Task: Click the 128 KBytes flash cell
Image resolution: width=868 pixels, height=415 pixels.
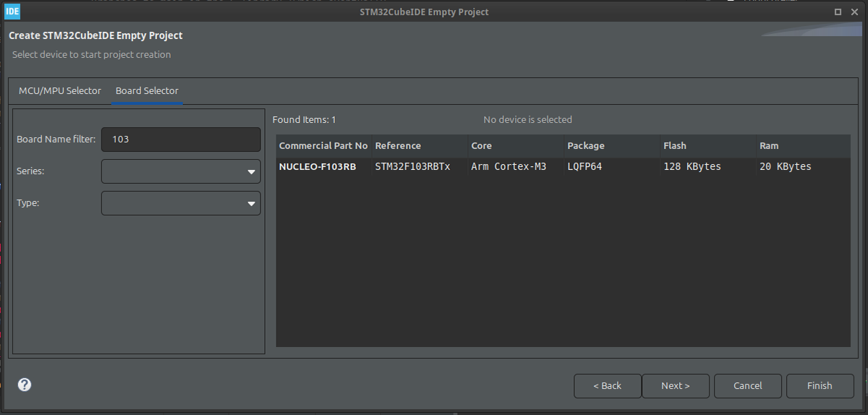Action: point(692,167)
